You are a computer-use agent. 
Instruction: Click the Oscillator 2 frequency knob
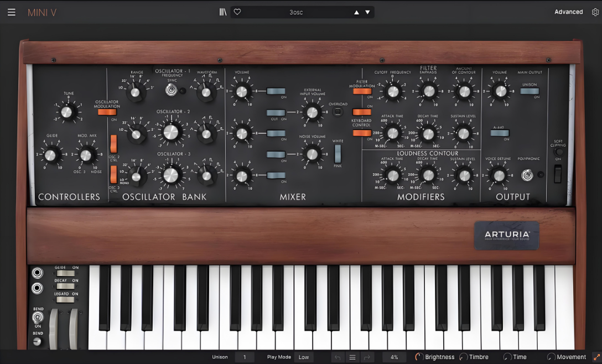pyautogui.click(x=171, y=132)
